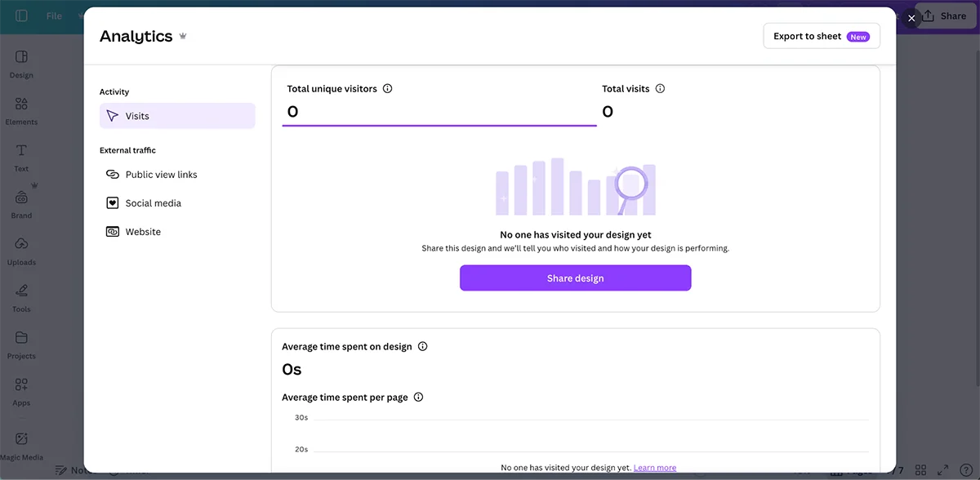Open Social media traffic section
980x480 pixels.
coord(177,203)
